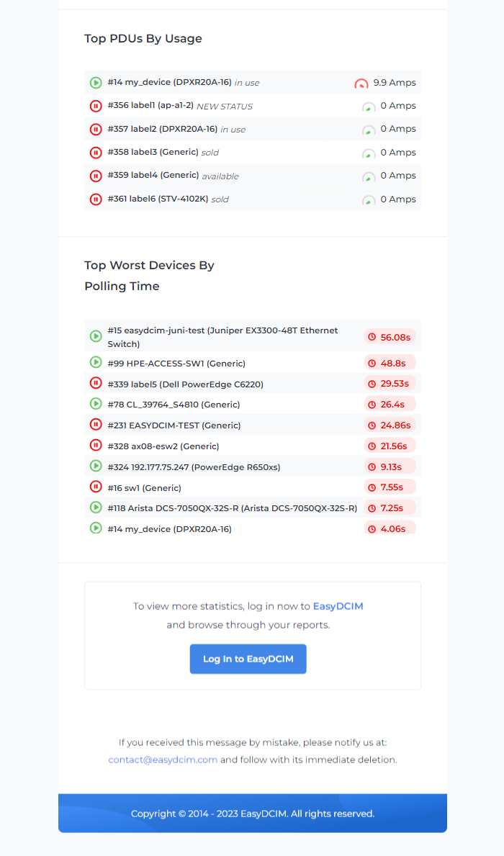Click the green status icon for #99 HPE-ACCESS-SW1
The width and height of the screenshot is (504, 856).
click(x=96, y=362)
